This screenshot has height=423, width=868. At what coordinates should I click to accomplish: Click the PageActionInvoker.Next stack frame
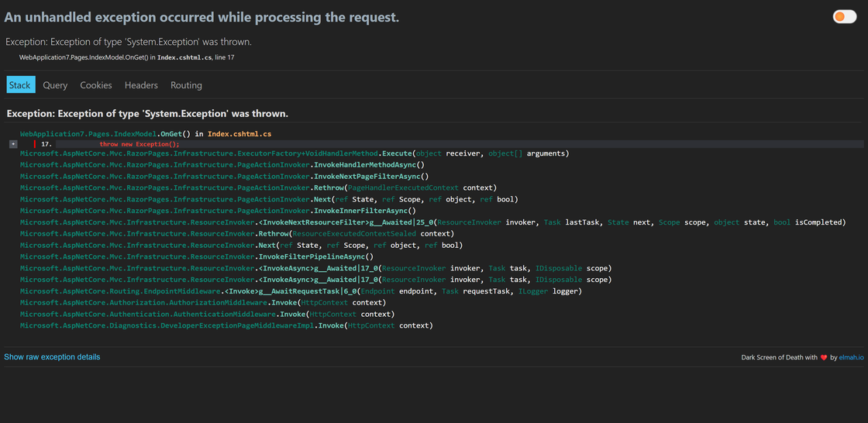tap(269, 199)
